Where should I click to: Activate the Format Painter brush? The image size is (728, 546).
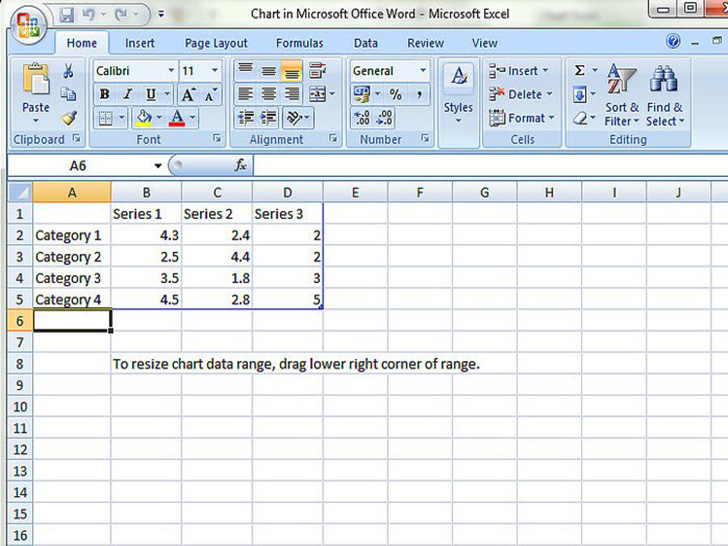point(69,118)
